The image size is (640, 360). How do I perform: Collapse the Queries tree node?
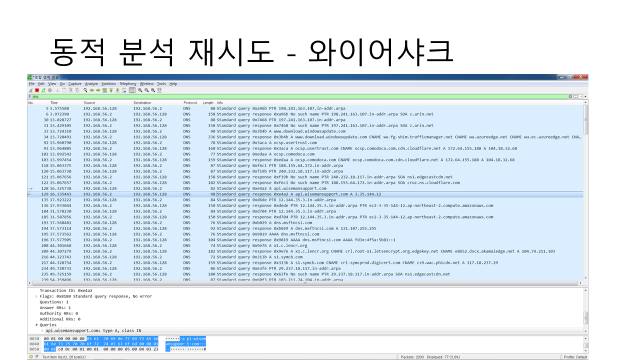(x=36, y=325)
